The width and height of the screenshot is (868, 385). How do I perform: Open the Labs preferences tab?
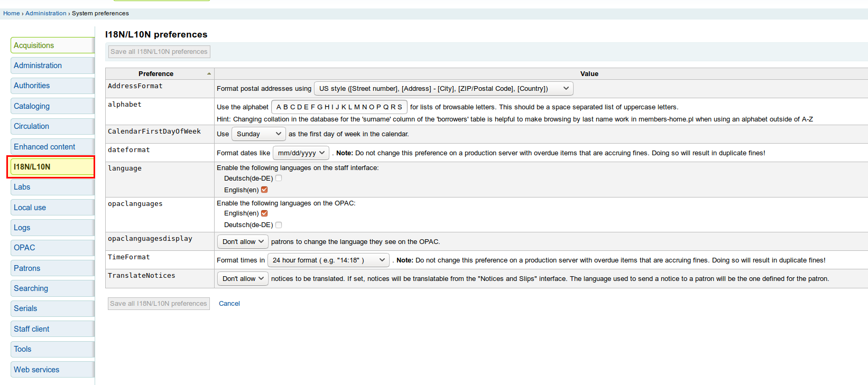click(52, 187)
